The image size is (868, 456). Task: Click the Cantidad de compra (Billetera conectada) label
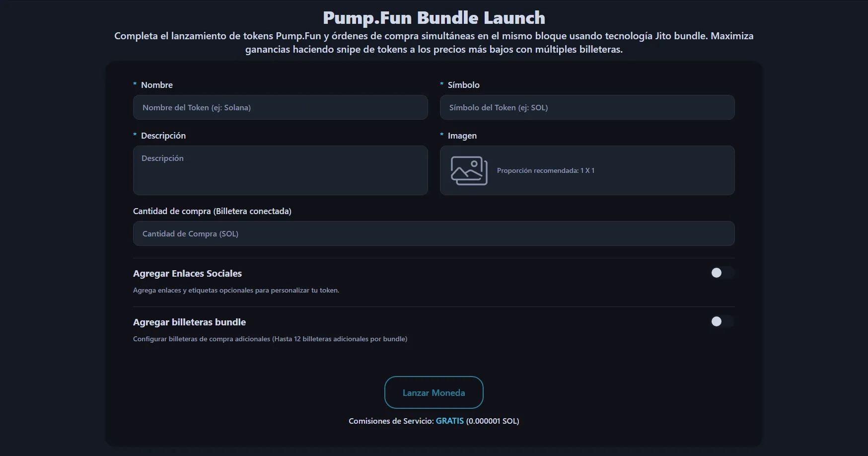point(212,211)
